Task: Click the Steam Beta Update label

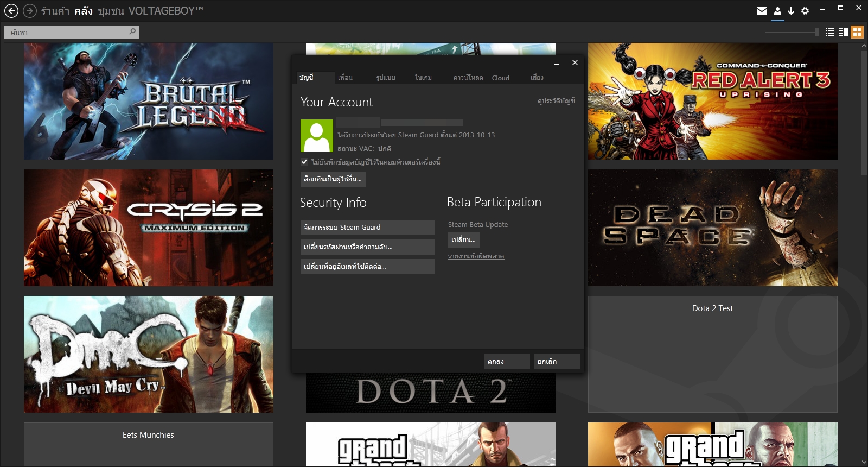Action: click(x=478, y=225)
